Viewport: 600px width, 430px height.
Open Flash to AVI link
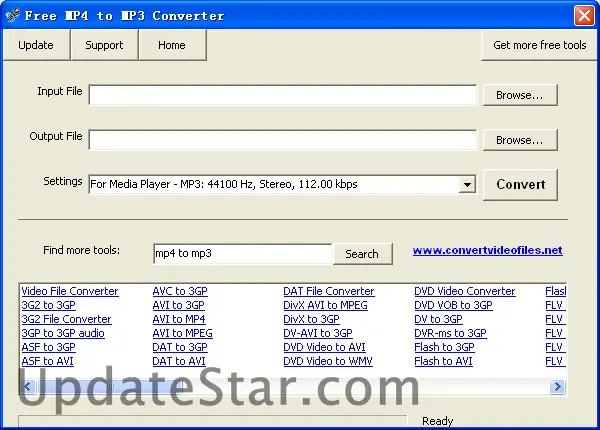pos(443,361)
